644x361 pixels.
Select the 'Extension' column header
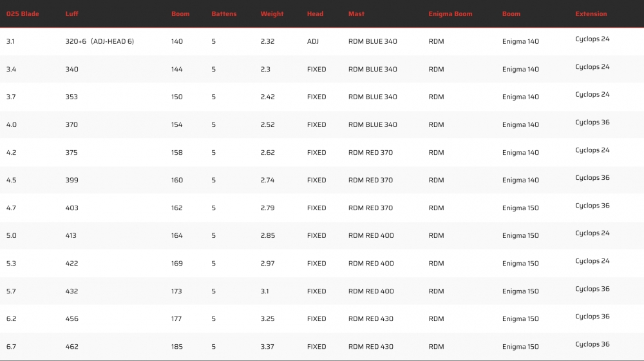[591, 14]
